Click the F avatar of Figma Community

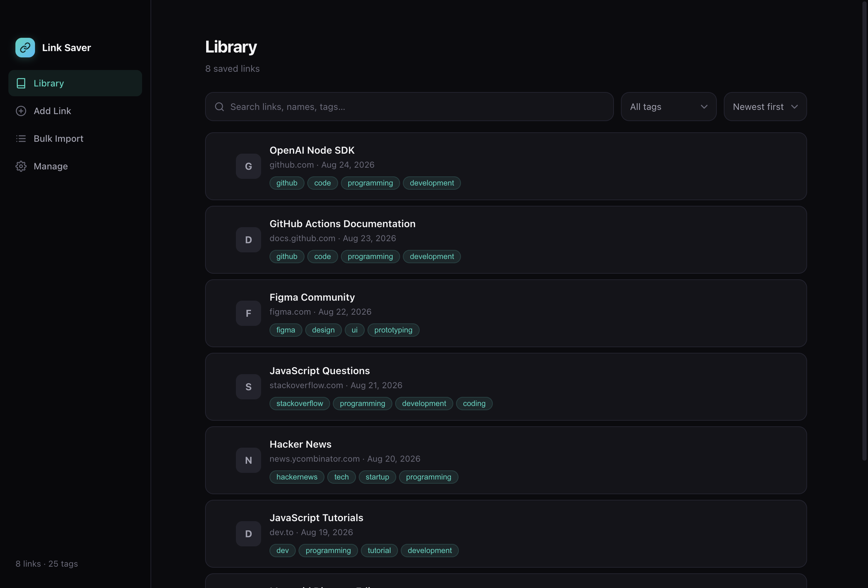tap(248, 314)
